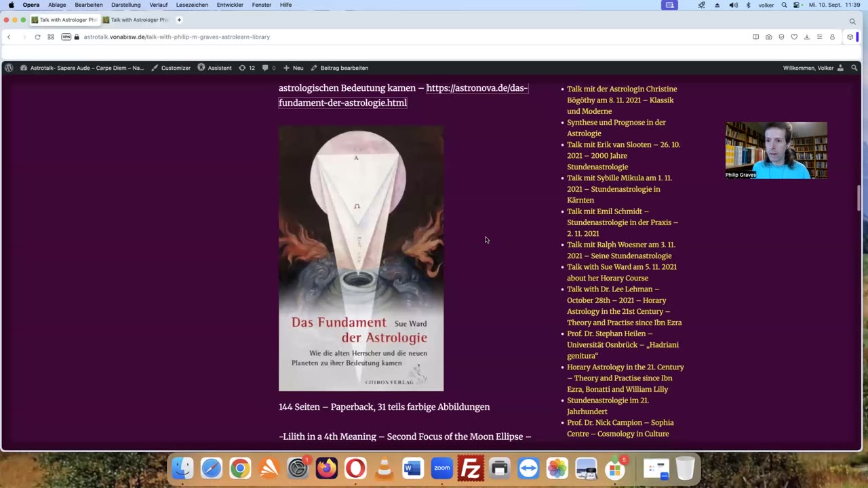Select the first 'Talk with Astrologer Phi' tab
Screen dimensions: 868x488
64,20
